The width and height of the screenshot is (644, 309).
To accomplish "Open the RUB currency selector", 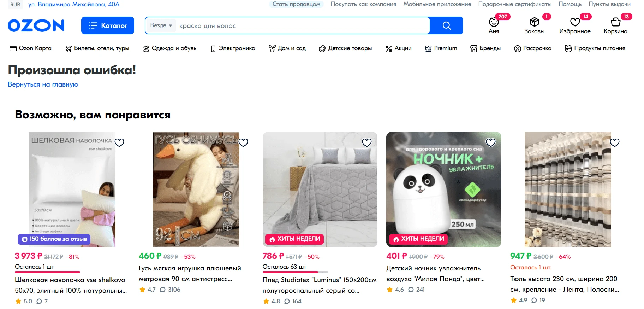I will tap(15, 5).
